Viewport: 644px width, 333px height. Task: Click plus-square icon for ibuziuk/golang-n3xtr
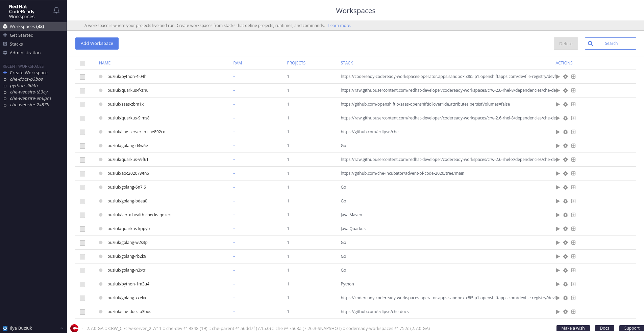(573, 270)
